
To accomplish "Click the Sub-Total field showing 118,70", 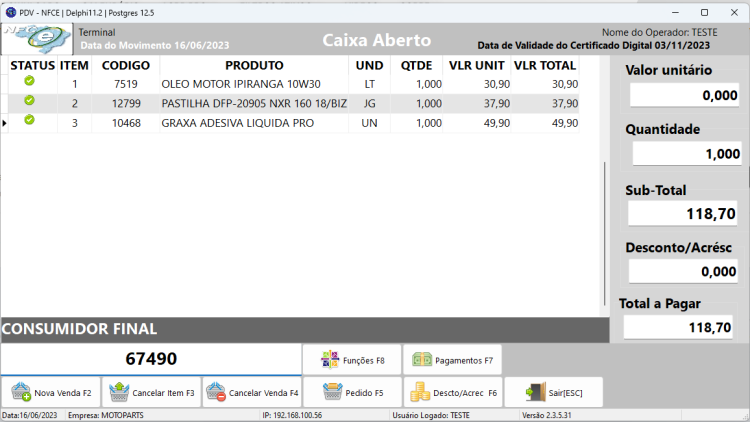I will [x=682, y=213].
